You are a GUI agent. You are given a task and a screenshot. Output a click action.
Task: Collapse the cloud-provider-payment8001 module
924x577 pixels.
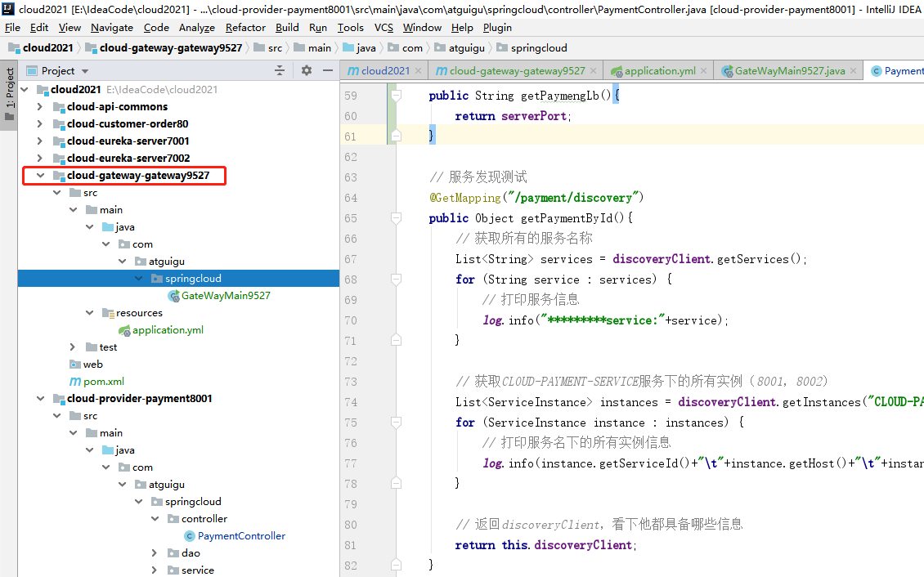(40, 399)
